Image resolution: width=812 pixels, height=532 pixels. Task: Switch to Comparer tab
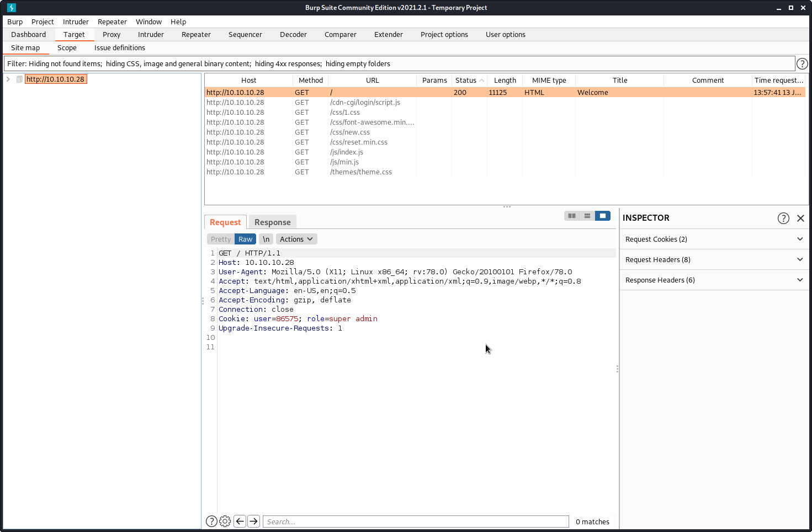[x=341, y=34]
